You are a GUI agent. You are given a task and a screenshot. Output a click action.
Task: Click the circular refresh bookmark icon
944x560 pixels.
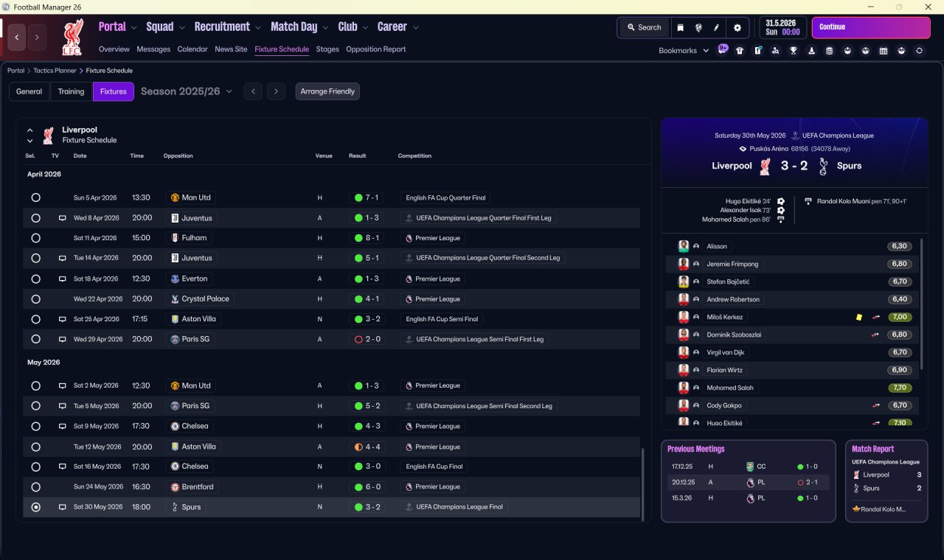coord(919,51)
